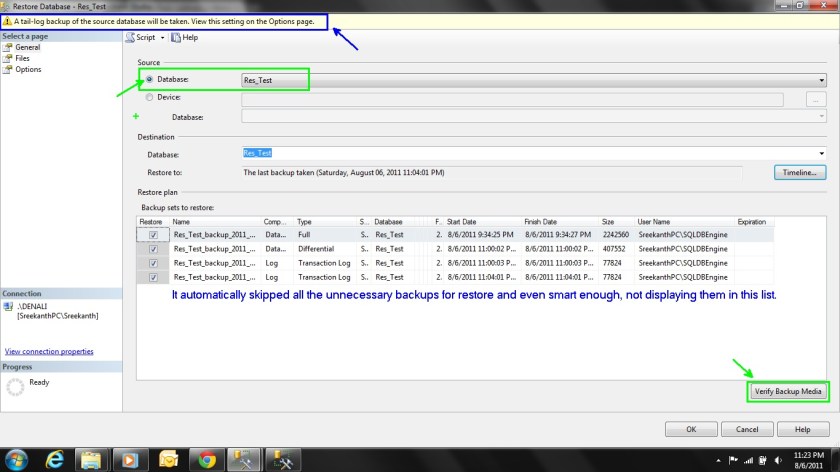Go to the Options page
Viewport: 840px width, 472px height.
[28, 69]
